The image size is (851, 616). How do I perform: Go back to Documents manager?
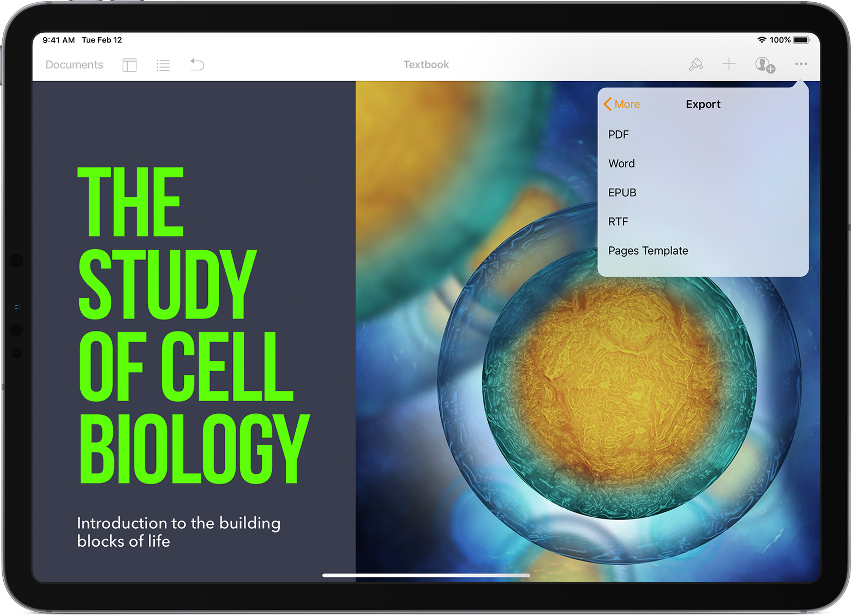coord(74,65)
